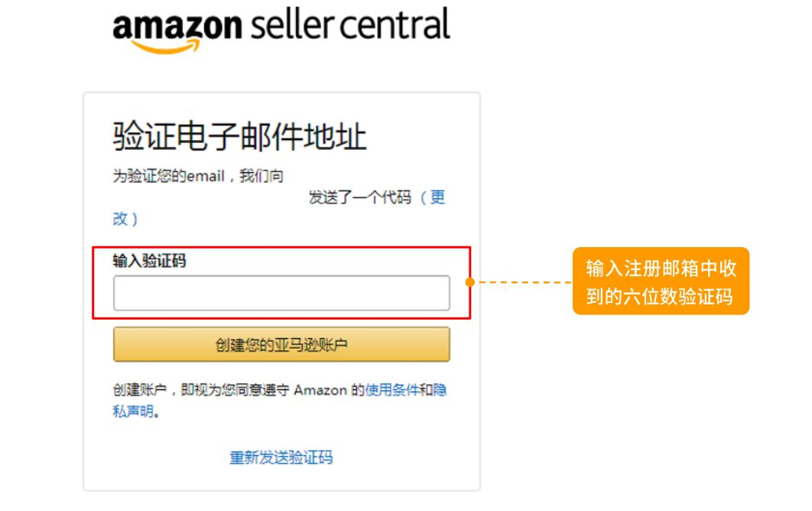Click the text 发送了一个代码
The width and height of the screenshot is (812, 511).
[359, 198]
